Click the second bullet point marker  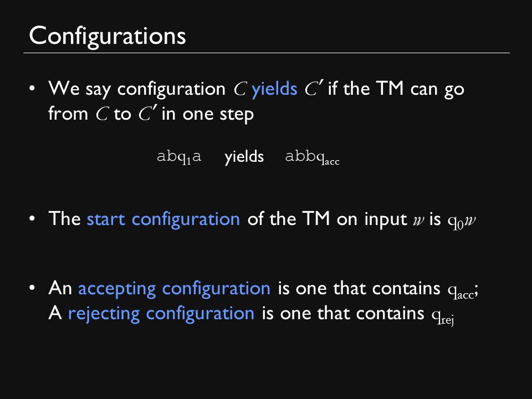coord(32,218)
